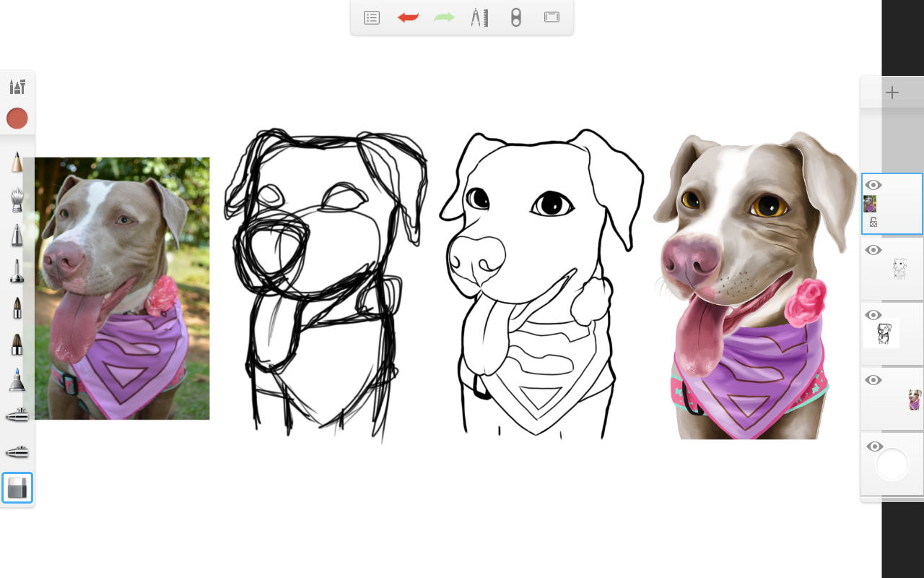Toggle transparency lock on photo layer
Viewport: 924px width, 578px height.
[x=873, y=223]
